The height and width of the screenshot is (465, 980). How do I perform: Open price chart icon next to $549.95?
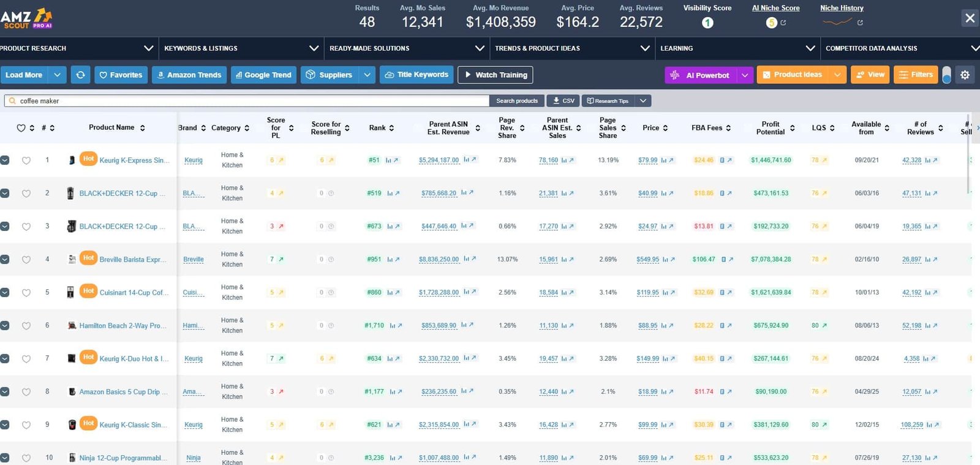[665, 259]
